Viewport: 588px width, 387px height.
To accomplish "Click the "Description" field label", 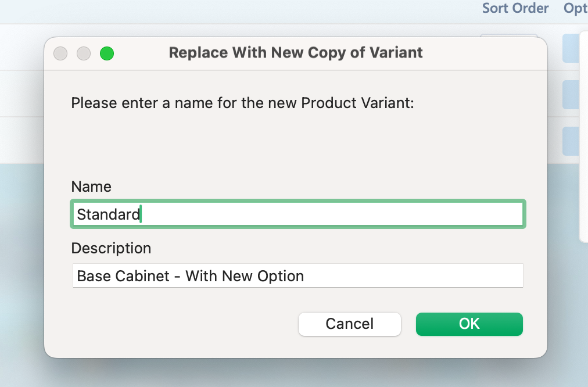I will pyautogui.click(x=111, y=248).
